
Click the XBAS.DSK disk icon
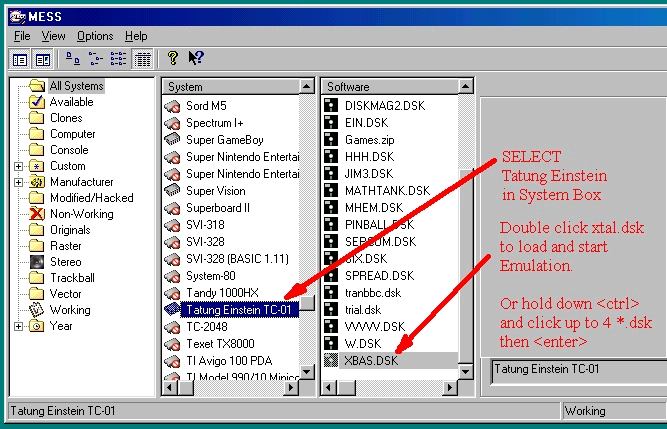331,361
